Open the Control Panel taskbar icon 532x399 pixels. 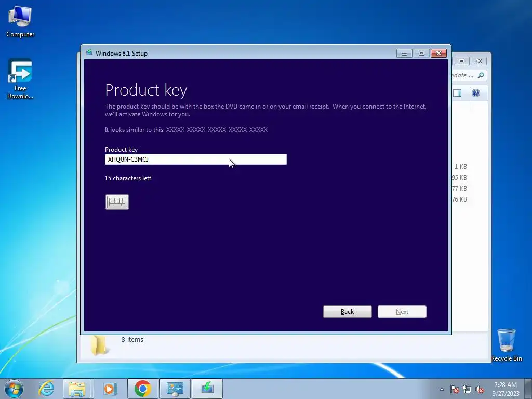[x=175, y=389]
